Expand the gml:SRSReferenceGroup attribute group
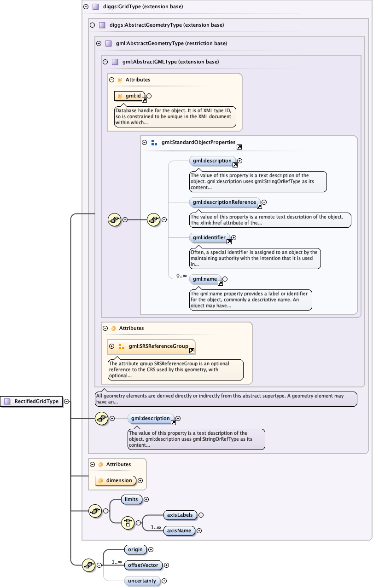The image size is (373, 588). (111, 346)
